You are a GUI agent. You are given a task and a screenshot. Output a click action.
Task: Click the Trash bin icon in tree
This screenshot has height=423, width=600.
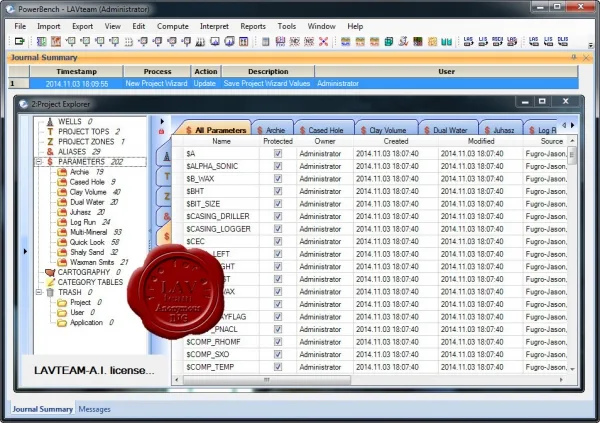(50, 292)
